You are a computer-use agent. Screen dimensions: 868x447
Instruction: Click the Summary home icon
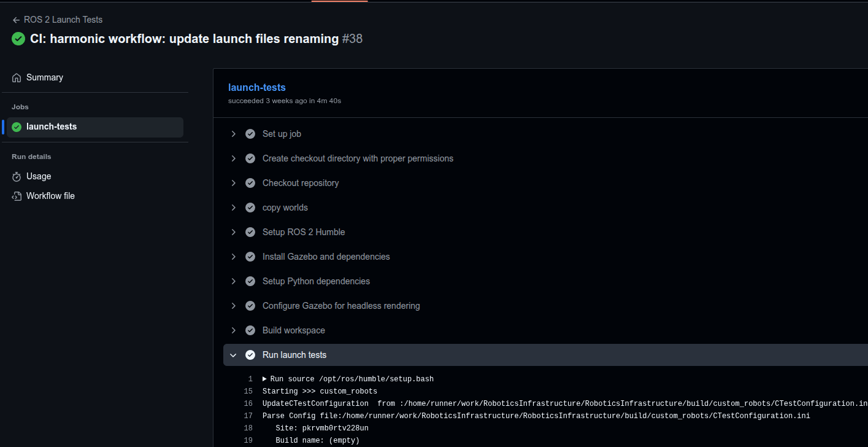pyautogui.click(x=17, y=78)
